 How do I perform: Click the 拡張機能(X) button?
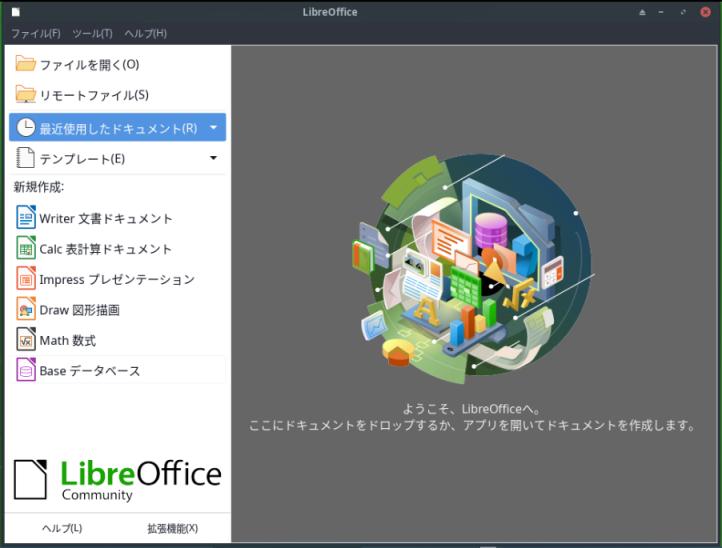point(173,528)
